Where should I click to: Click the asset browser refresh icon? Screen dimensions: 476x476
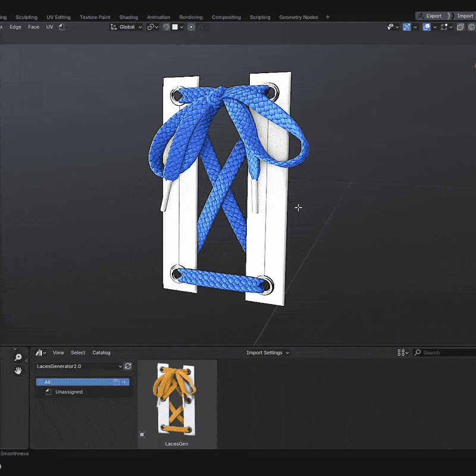[127, 366]
